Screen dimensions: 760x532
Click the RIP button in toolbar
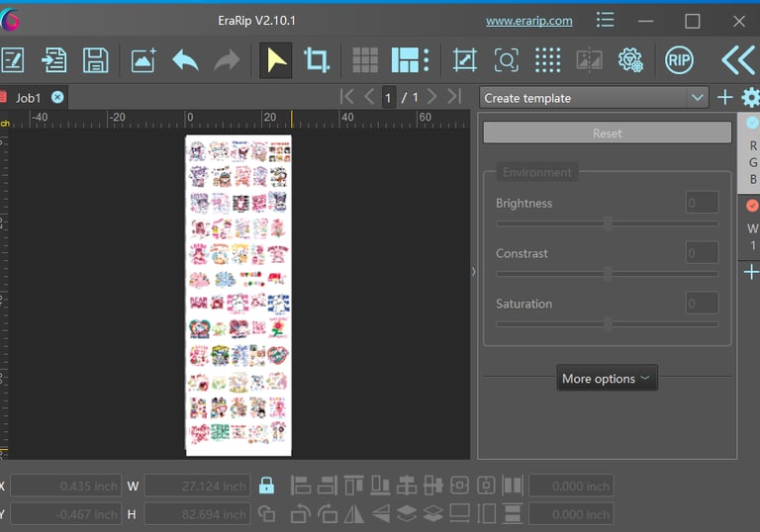pyautogui.click(x=679, y=60)
